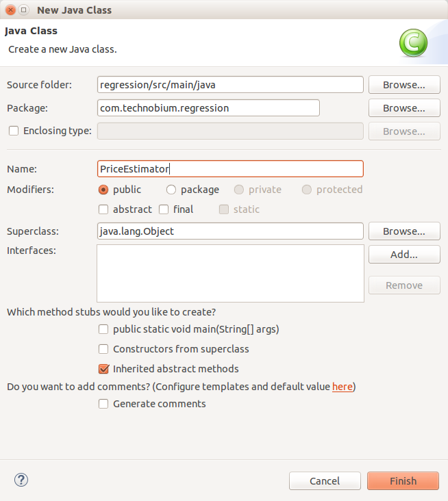Click the green Java class icon

413,43
